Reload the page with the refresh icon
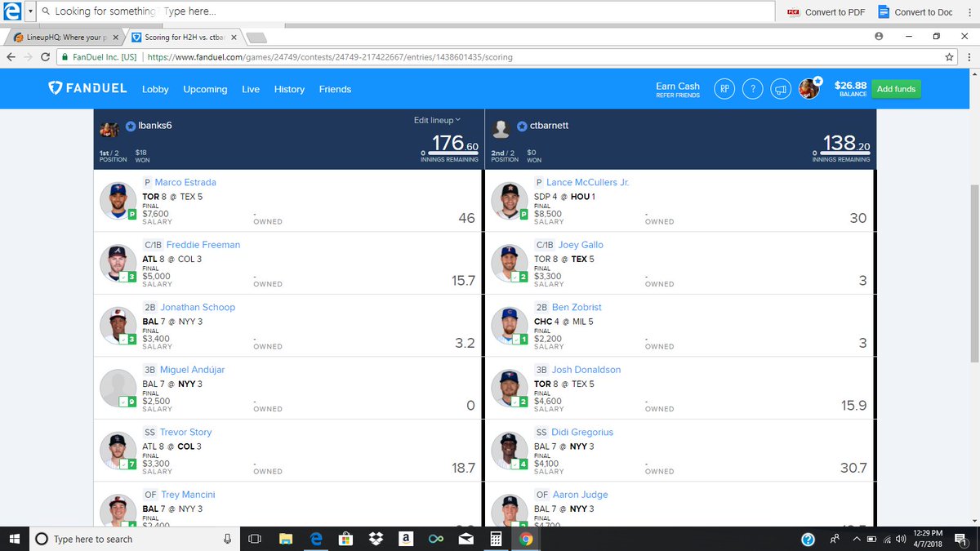This screenshot has height=551, width=980. click(x=47, y=57)
